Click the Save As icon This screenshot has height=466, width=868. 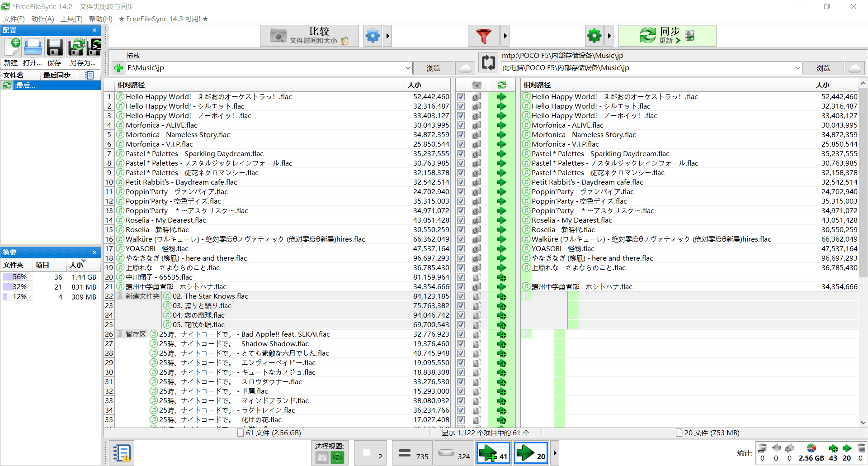tap(76, 48)
